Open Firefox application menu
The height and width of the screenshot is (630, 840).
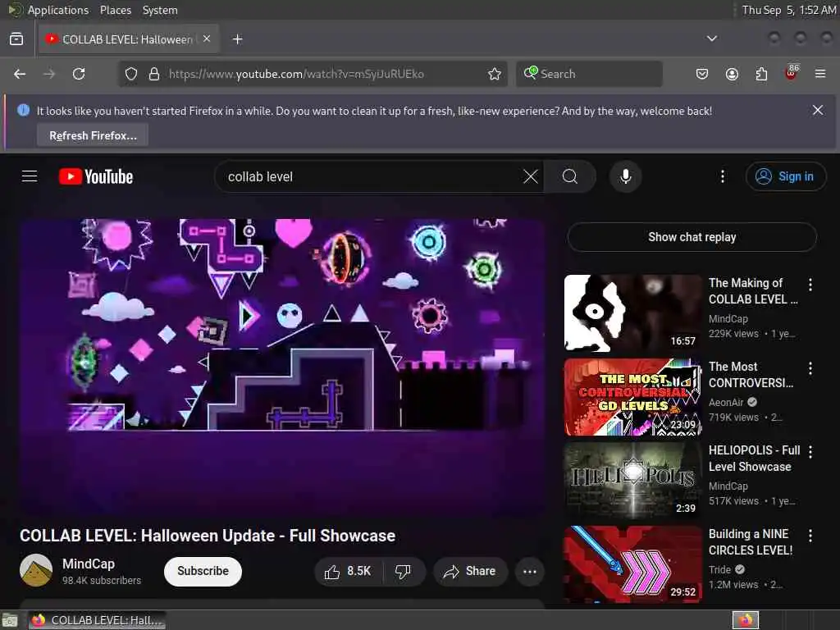(x=820, y=74)
